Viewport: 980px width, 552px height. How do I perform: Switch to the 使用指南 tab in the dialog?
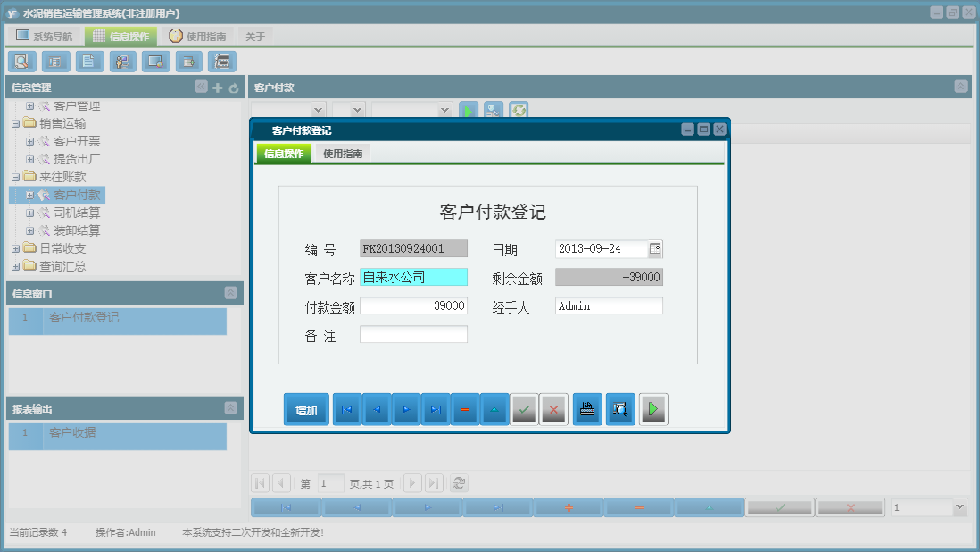pos(345,153)
